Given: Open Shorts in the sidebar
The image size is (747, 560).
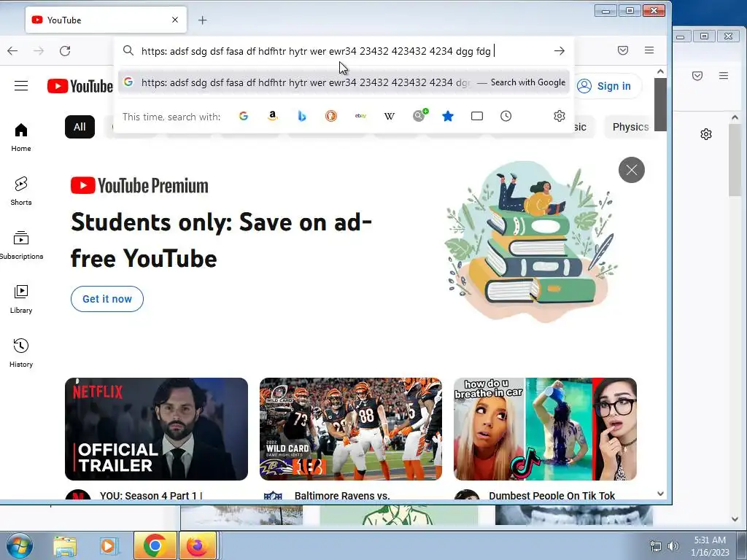Looking at the screenshot, I should (x=21, y=191).
